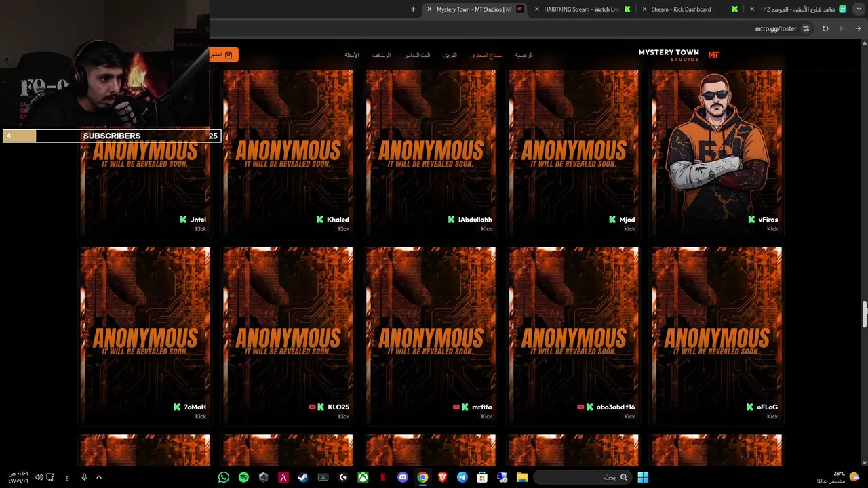
Task: Click the subscribers goal progress bar
Action: [111, 136]
